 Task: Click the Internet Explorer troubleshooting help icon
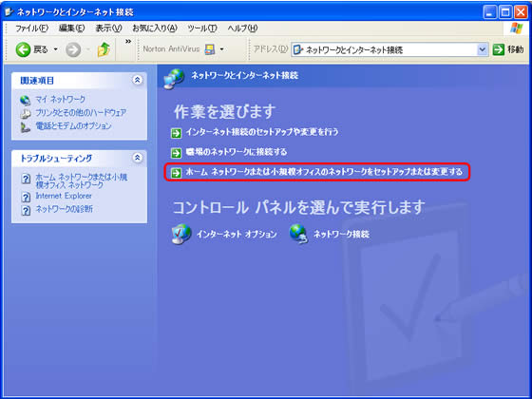coord(26,197)
